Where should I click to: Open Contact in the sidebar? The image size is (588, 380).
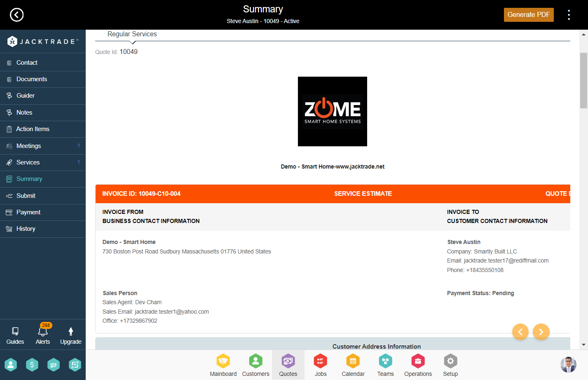click(x=43, y=63)
